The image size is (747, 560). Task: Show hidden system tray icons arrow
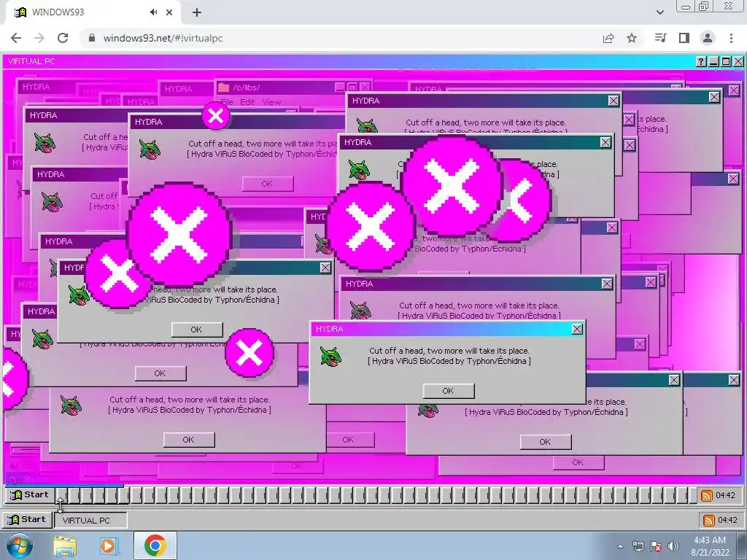(620, 546)
